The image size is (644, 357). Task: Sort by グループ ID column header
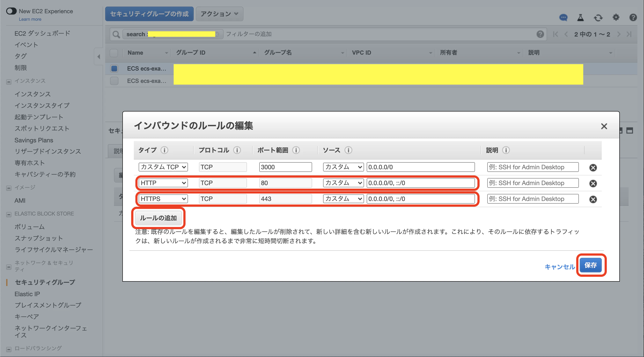coord(191,53)
